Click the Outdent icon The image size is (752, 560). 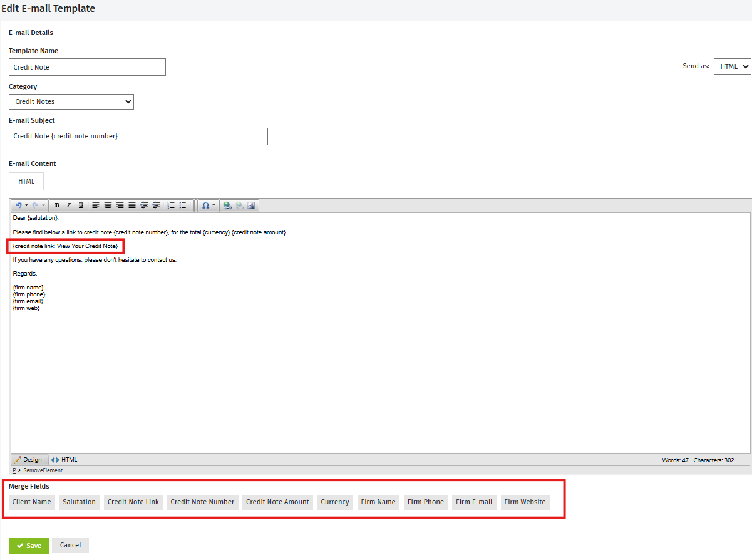click(x=156, y=205)
